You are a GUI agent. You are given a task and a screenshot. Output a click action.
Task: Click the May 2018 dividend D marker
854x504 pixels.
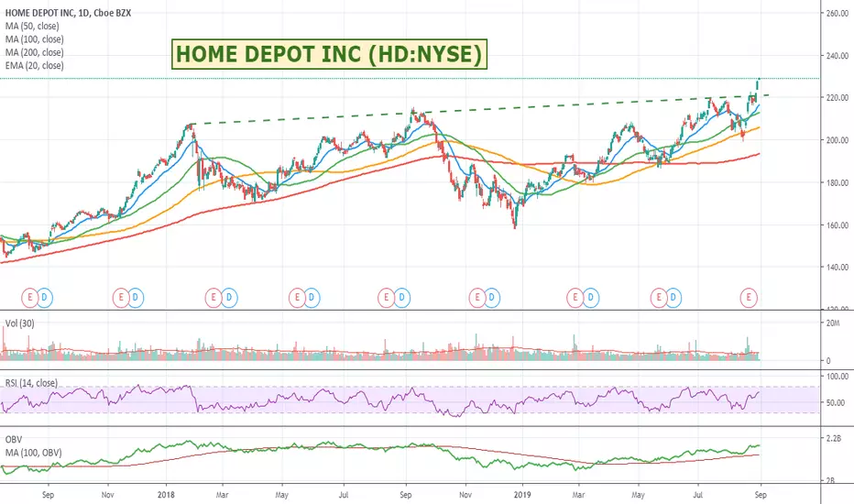pos(312,298)
